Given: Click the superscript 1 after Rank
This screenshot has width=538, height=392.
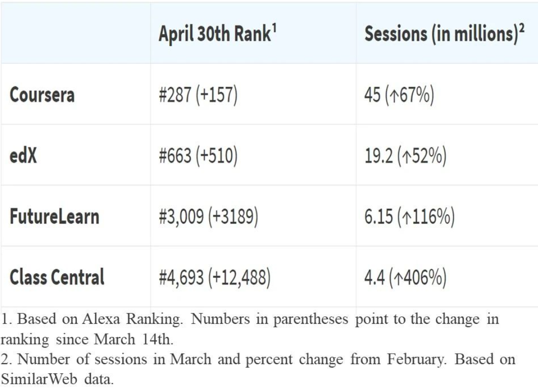Looking at the screenshot, I should pyautogui.click(x=273, y=28).
